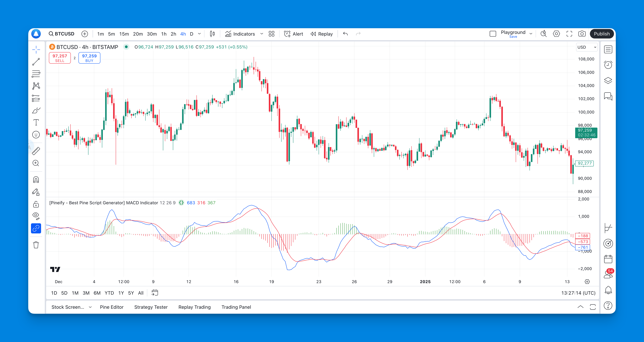The image size is (644, 342).
Task: Select the text annotation tool
Action: [x=36, y=123]
